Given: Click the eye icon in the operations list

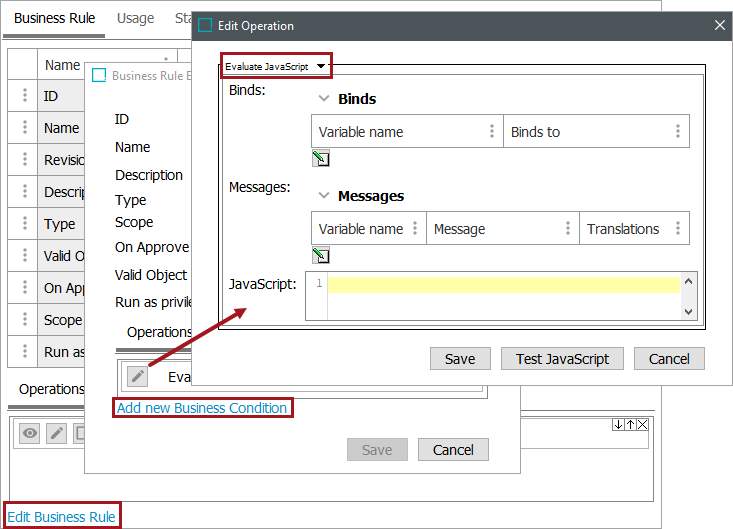Looking at the screenshot, I should (x=31, y=433).
